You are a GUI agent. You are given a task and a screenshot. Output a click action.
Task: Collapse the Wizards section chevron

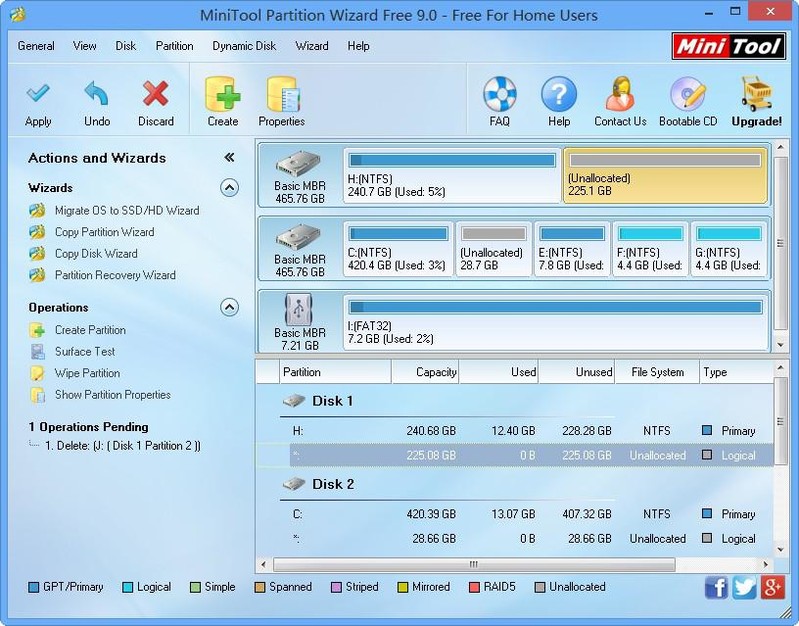coord(229,188)
